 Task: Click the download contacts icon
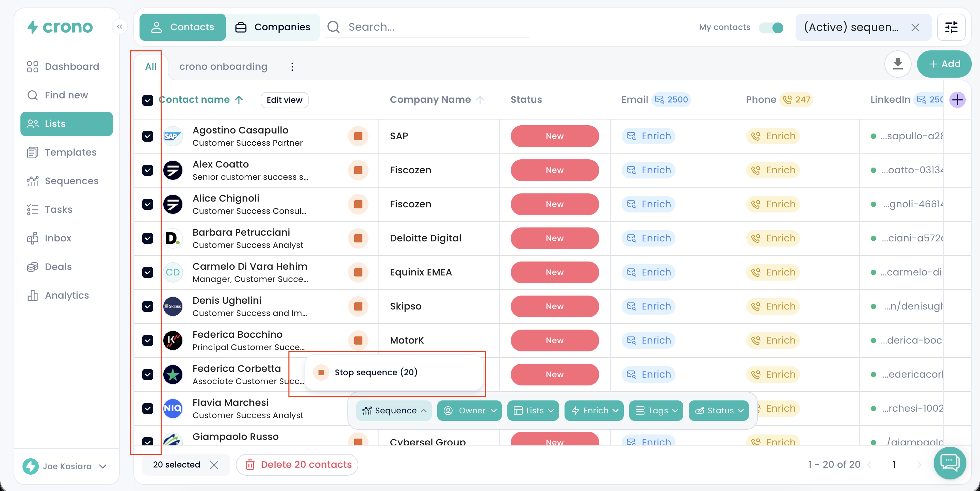[x=897, y=64]
